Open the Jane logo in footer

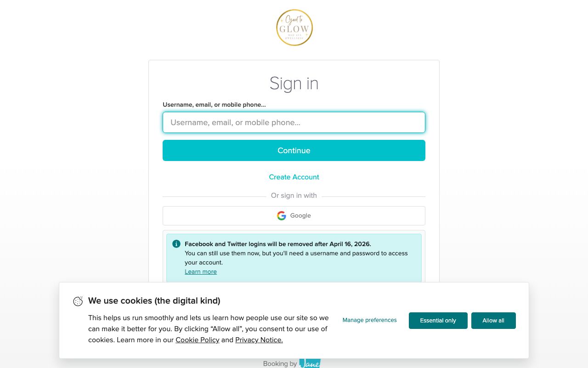click(310, 363)
